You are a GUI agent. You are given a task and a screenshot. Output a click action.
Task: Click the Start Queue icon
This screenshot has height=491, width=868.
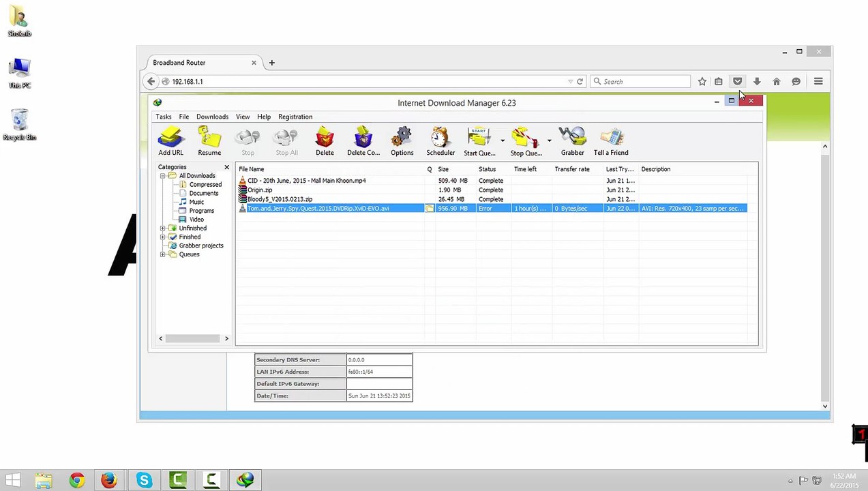click(x=479, y=141)
